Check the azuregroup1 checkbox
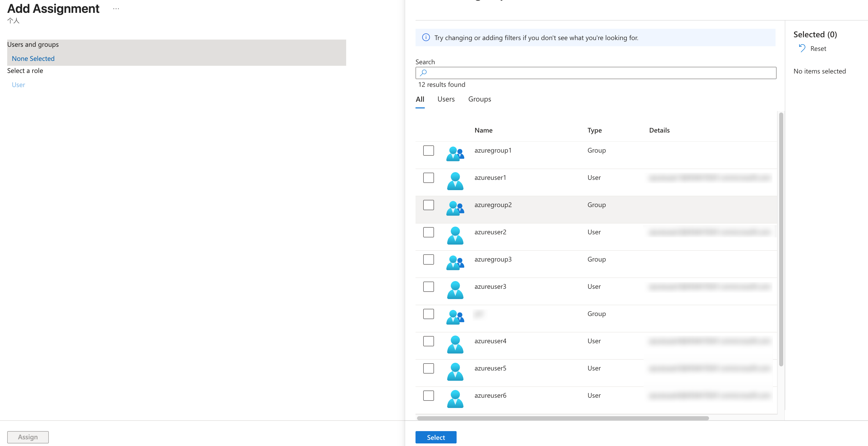The width and height of the screenshot is (868, 446). tap(428, 150)
